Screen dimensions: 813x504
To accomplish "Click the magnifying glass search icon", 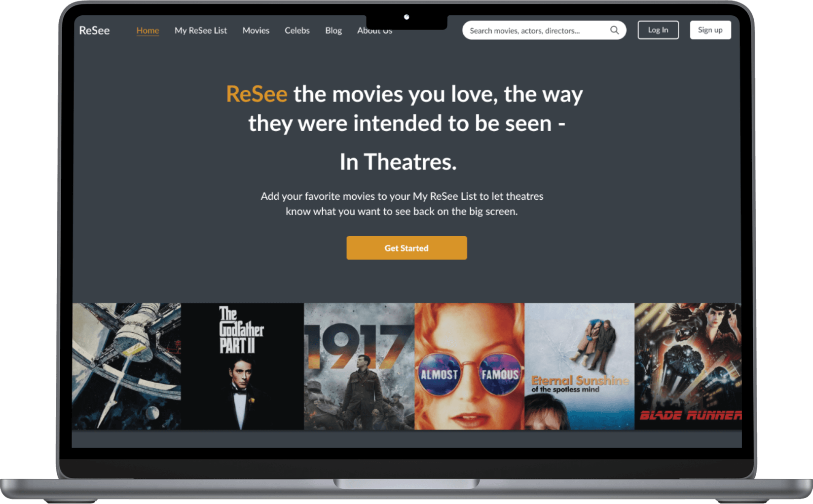I will pyautogui.click(x=614, y=30).
